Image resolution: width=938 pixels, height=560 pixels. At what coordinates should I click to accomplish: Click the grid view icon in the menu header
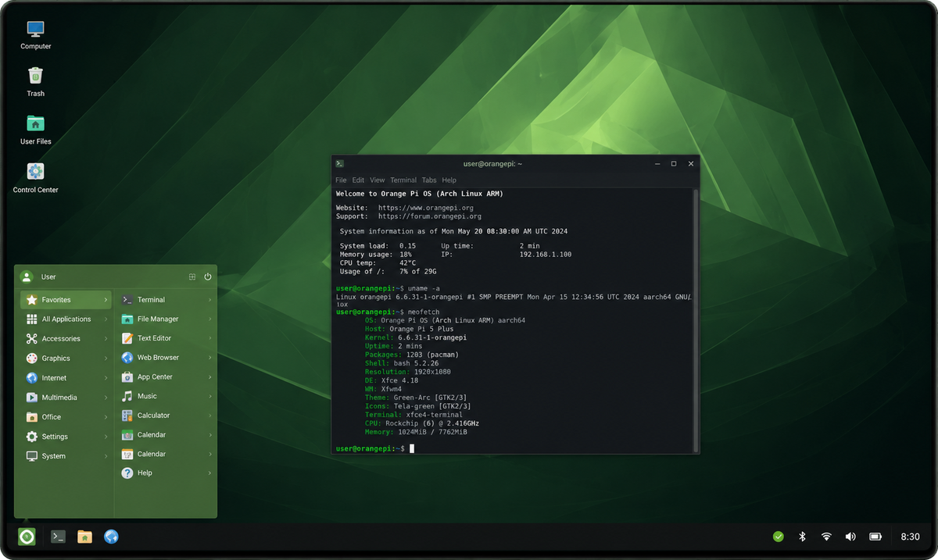pyautogui.click(x=192, y=276)
